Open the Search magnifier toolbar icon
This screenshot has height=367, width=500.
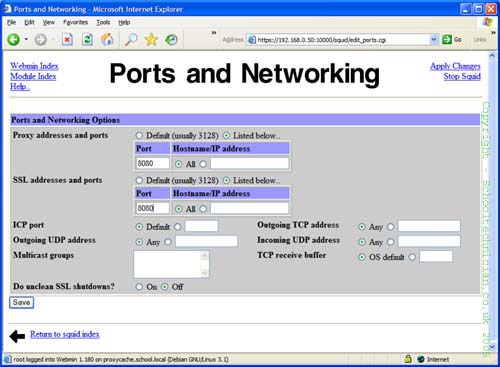coord(131,40)
